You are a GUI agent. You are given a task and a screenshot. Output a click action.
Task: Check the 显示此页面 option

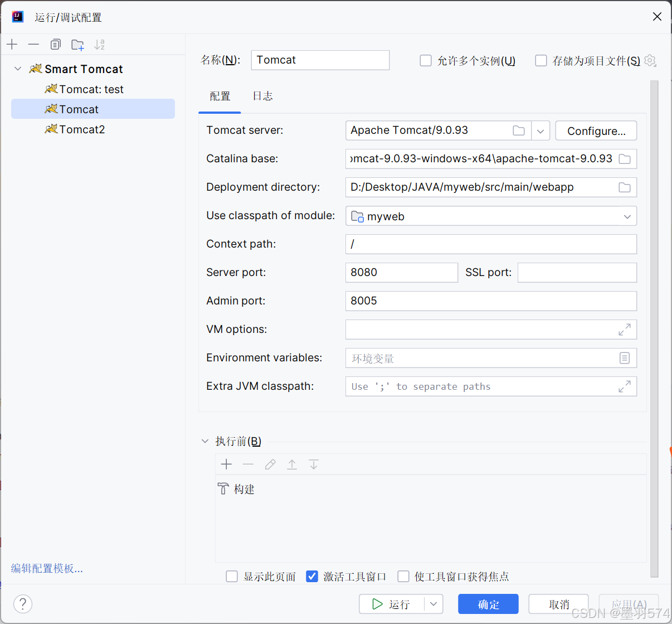232,576
